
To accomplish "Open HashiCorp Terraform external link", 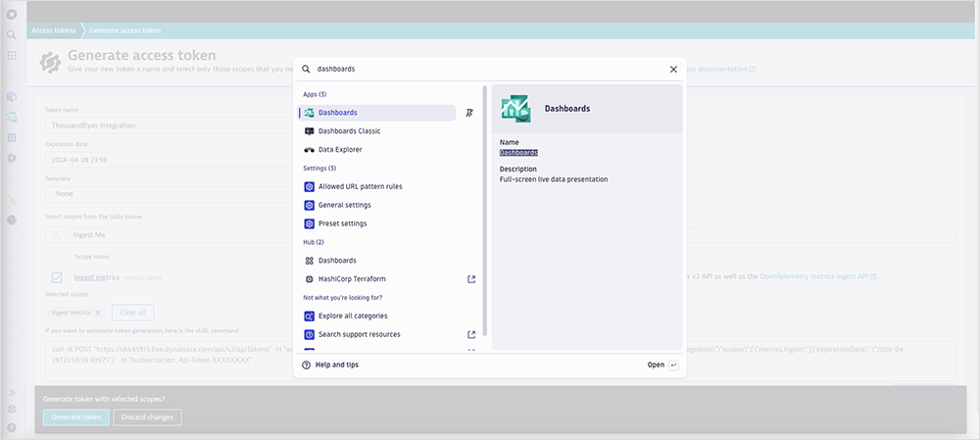I will pos(470,279).
